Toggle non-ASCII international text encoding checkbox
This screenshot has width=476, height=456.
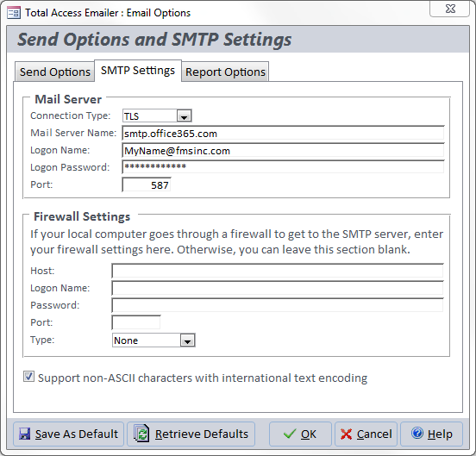click(28, 377)
